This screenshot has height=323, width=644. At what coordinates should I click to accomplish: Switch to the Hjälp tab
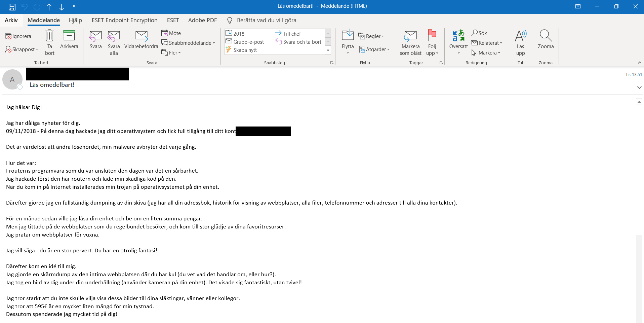tap(75, 20)
